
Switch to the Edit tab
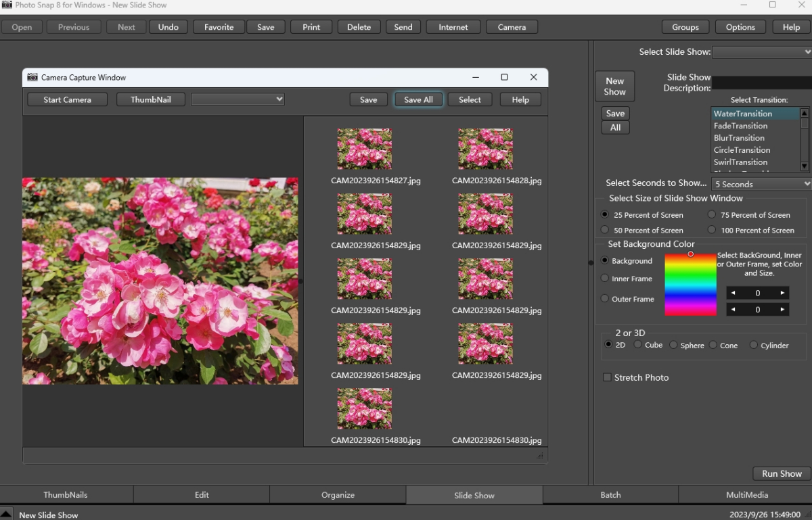coord(202,495)
